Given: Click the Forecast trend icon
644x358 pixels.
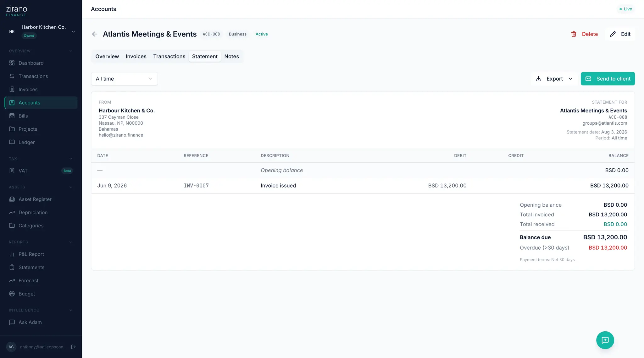Looking at the screenshot, I should point(12,281).
